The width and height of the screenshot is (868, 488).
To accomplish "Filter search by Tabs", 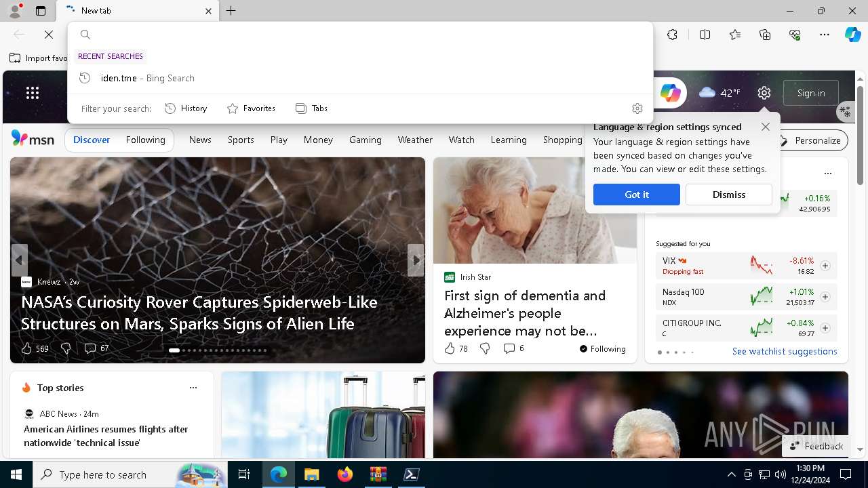I will point(311,108).
